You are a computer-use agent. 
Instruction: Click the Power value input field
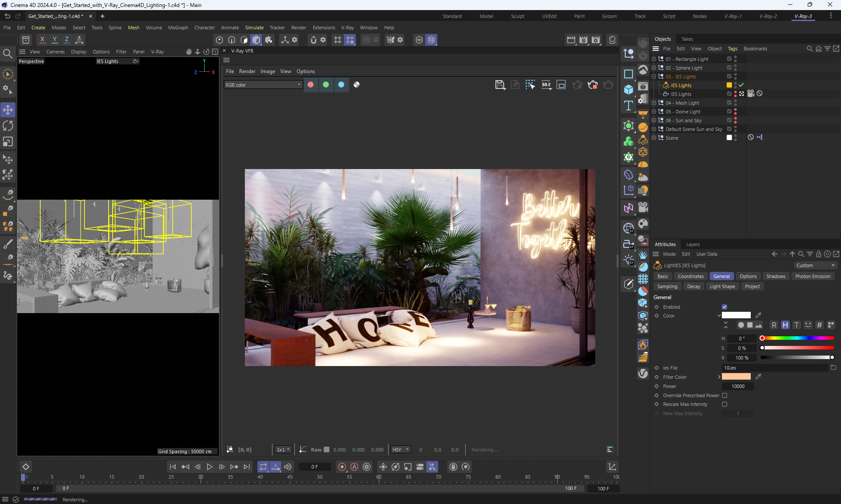(x=738, y=386)
